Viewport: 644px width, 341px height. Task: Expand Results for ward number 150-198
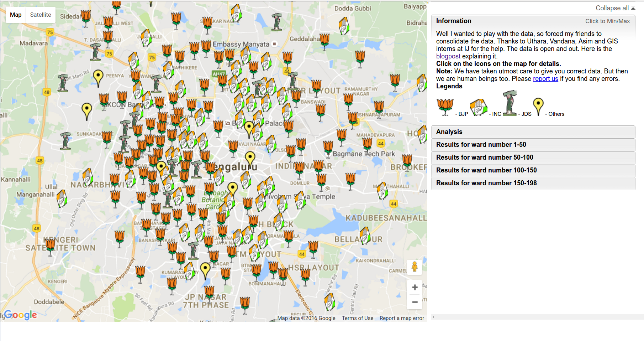pos(533,183)
